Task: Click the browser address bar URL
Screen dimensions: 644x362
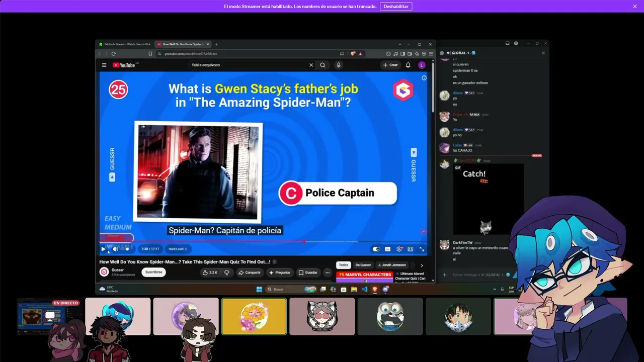Action: pos(191,54)
